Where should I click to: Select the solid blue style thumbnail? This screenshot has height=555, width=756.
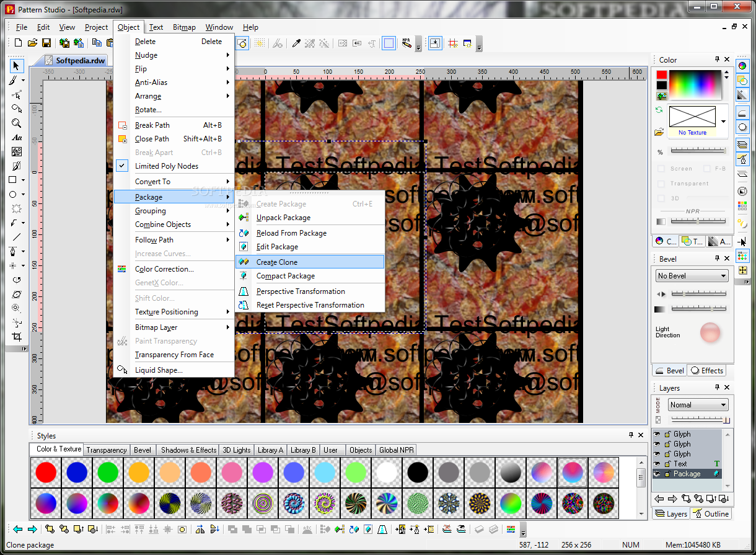click(x=77, y=473)
